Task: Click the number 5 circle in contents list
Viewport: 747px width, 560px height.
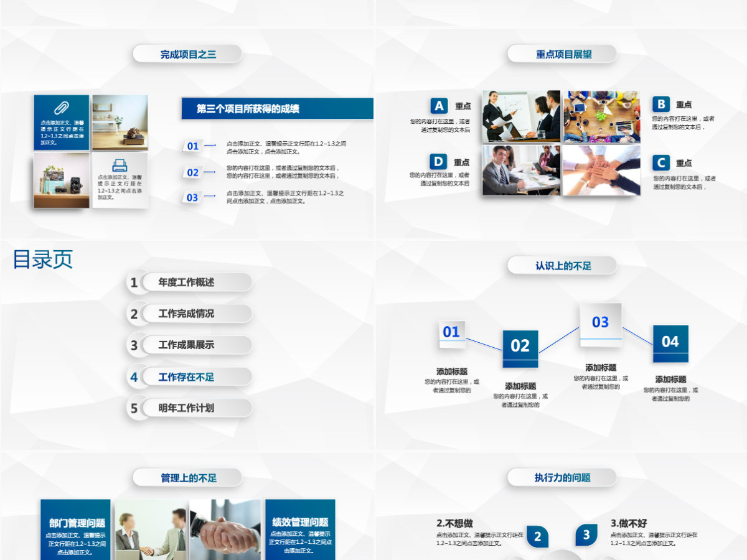Action: coord(134,408)
